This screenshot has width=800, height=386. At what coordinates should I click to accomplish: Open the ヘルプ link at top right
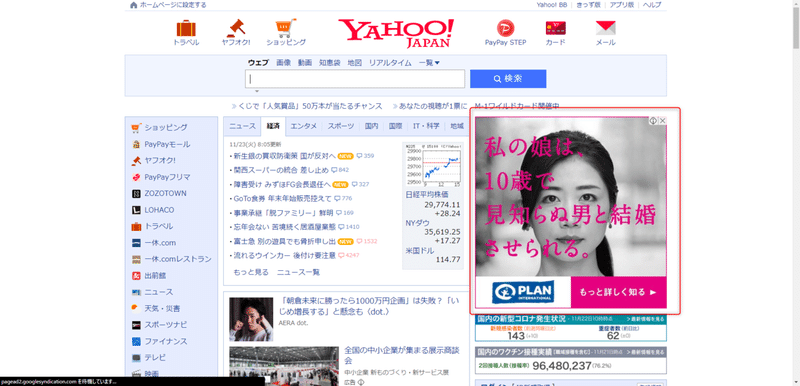coord(652,5)
